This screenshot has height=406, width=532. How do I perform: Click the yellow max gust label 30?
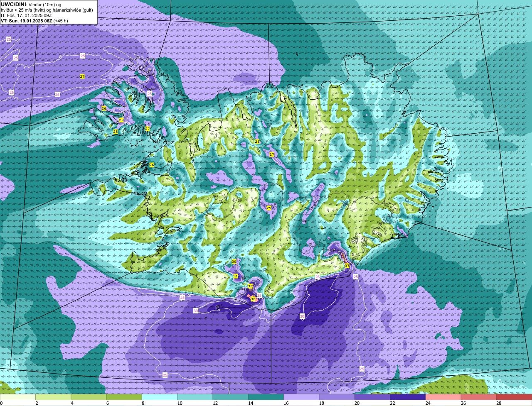(234, 262)
